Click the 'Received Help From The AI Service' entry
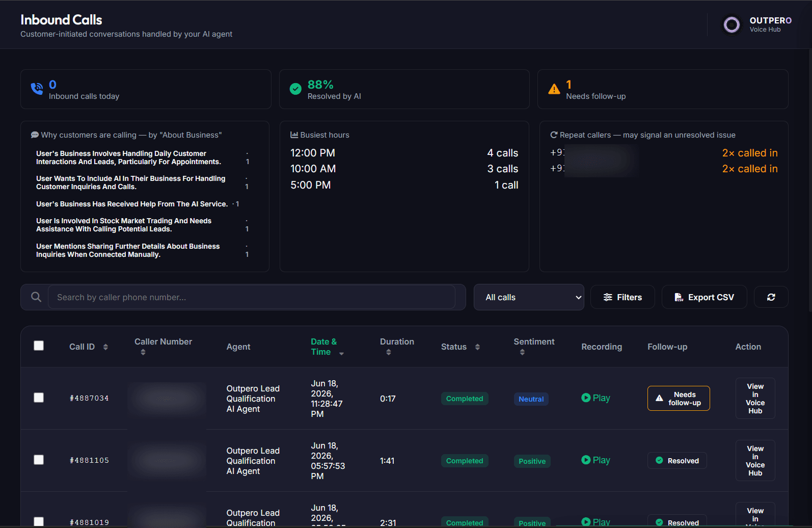This screenshot has width=812, height=528. [x=138, y=204]
